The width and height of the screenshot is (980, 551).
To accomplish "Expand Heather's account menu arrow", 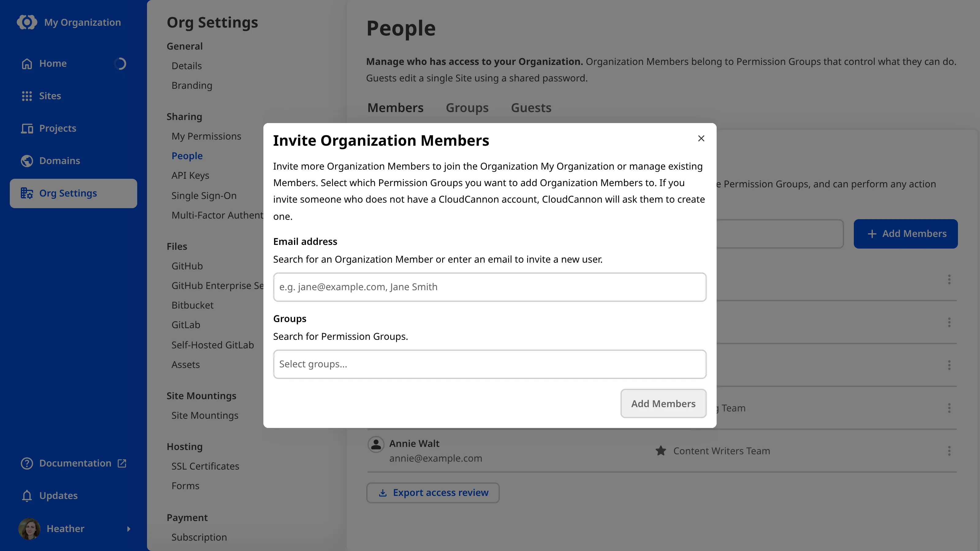I will tap(129, 529).
